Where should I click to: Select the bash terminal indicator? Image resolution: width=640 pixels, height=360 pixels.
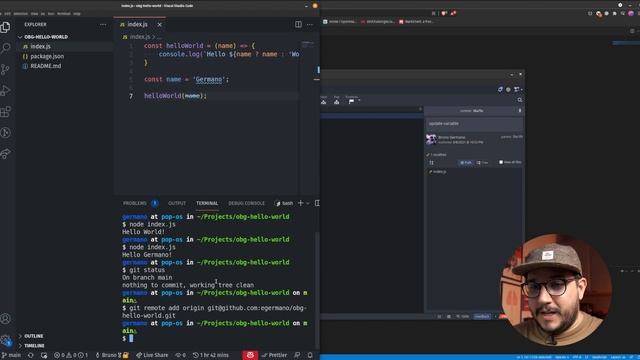(x=284, y=203)
